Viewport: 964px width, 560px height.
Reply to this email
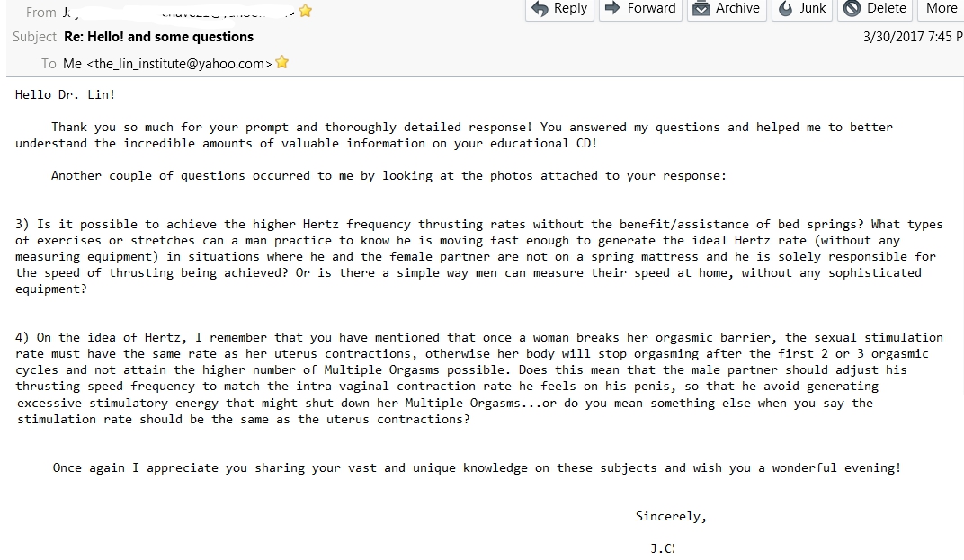click(x=558, y=9)
